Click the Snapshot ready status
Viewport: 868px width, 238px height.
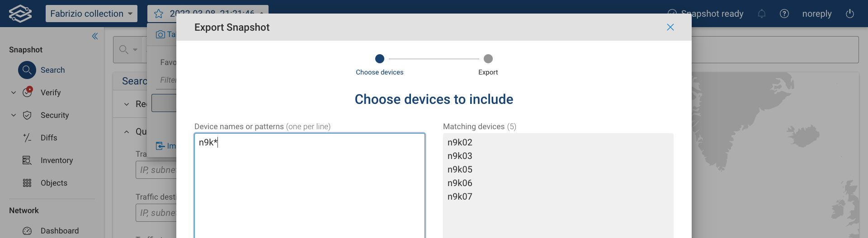point(706,14)
